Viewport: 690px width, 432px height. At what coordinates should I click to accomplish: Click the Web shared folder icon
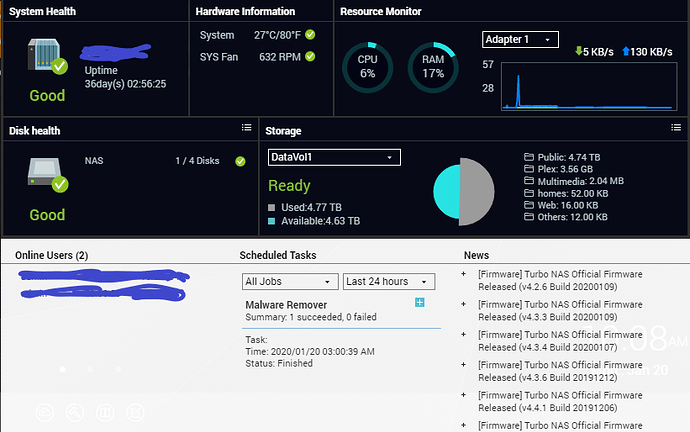pyautogui.click(x=529, y=205)
